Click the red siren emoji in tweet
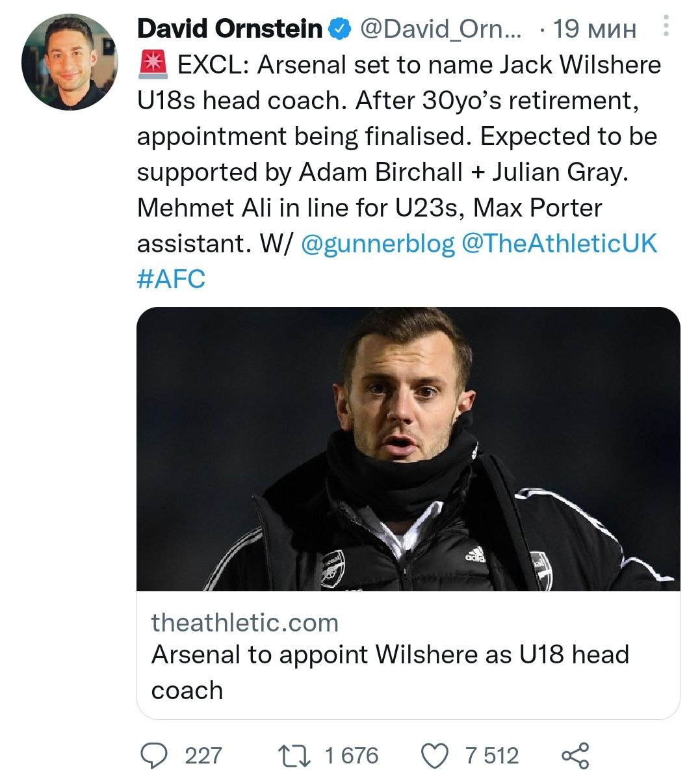 [x=153, y=65]
